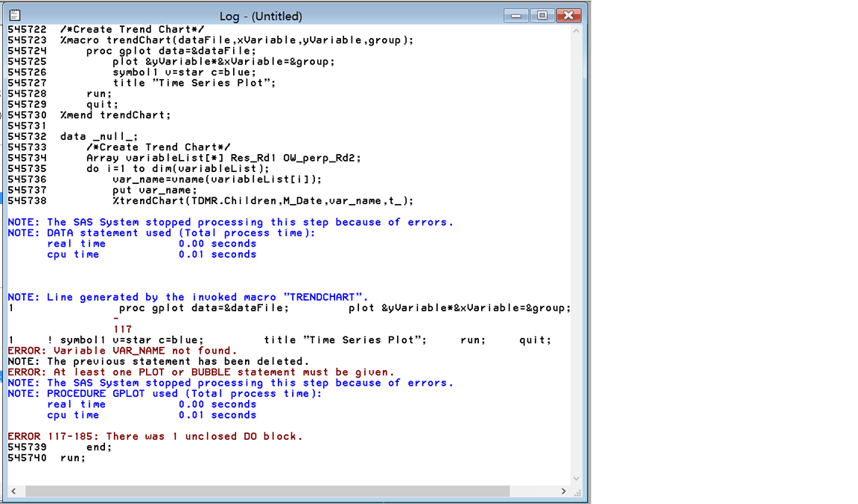
Task: Click the resize grip at bottom-right corner
Action: [x=577, y=491]
